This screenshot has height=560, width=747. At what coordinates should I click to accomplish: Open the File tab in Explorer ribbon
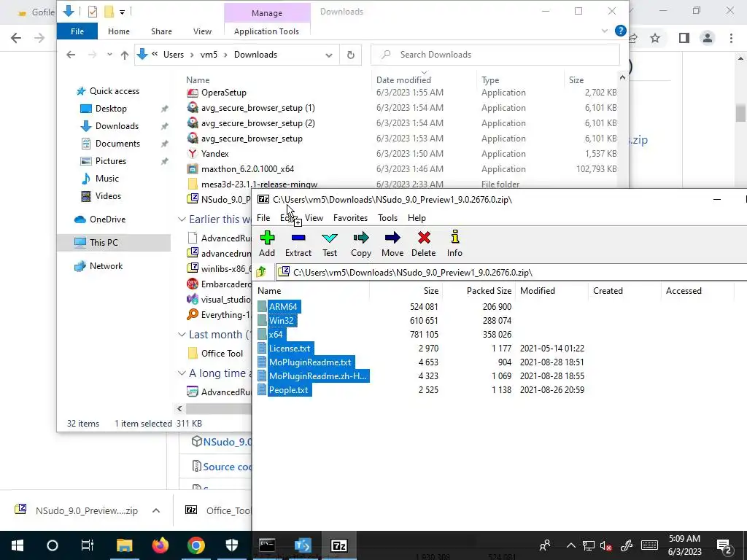tap(77, 31)
